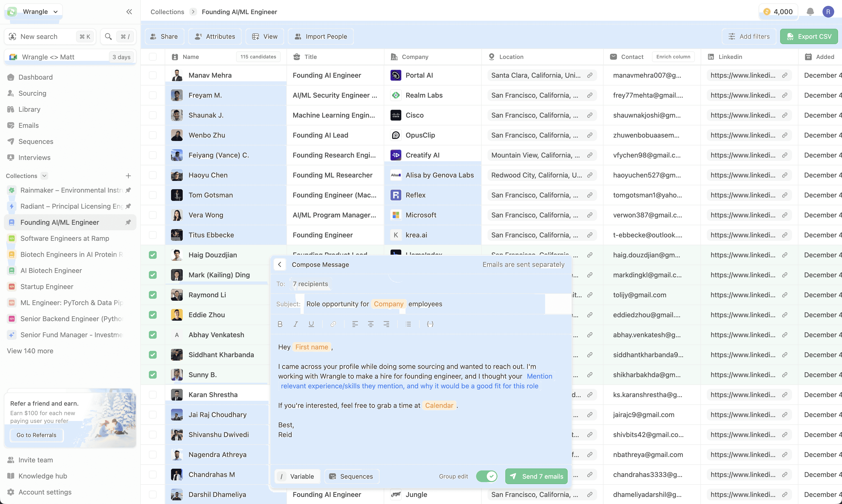The width and height of the screenshot is (842, 504).
Task: Open the Wrangle workspace dropdown
Action: tap(34, 11)
